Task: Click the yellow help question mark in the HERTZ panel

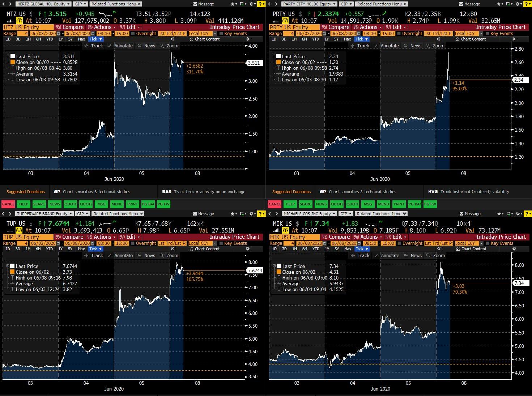Action: tap(261, 4)
